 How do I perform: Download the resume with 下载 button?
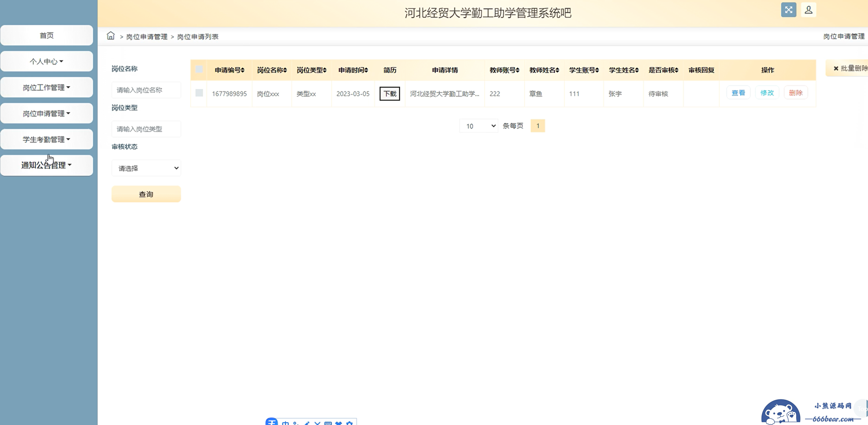click(390, 93)
